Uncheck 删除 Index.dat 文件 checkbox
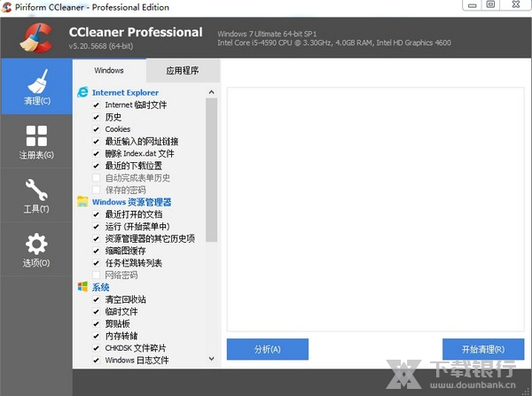Screen dimensions: 532x396 (96, 153)
